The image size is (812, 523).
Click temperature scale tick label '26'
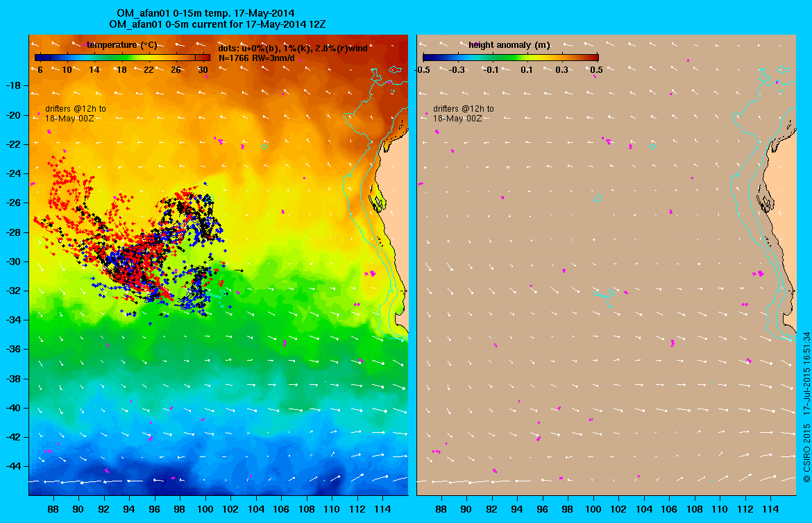coord(176,70)
